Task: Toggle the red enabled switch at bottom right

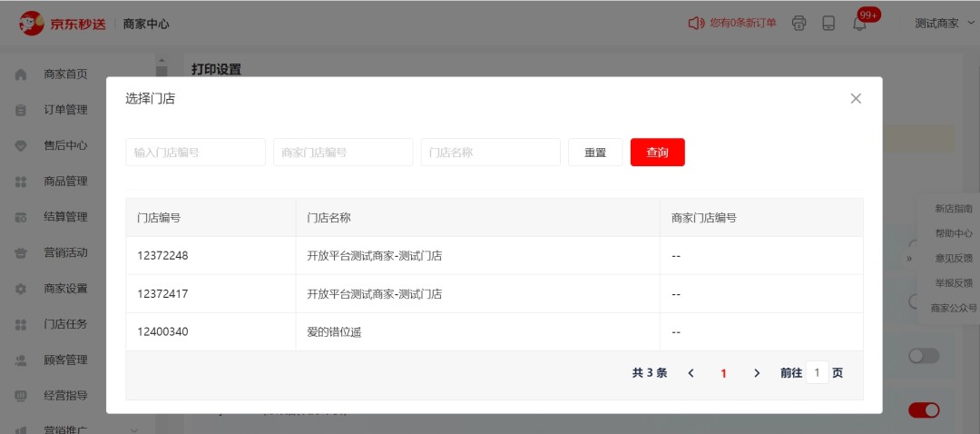Action: 924,410
